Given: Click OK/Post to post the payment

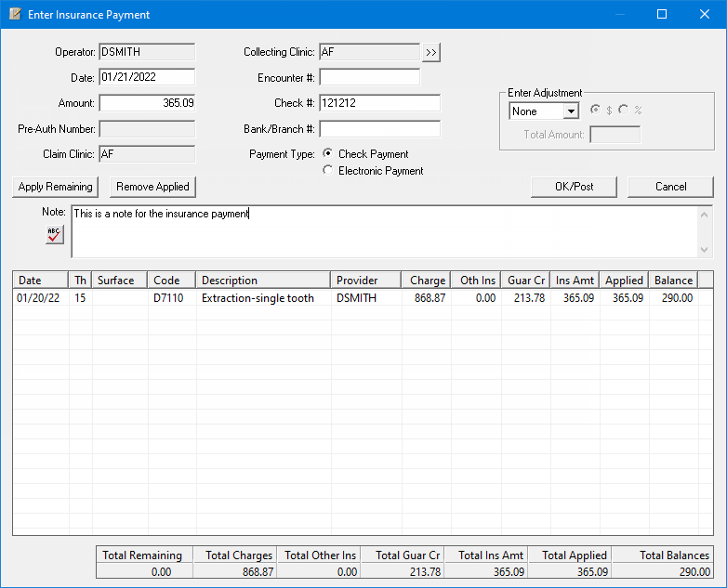Looking at the screenshot, I should click(x=574, y=187).
